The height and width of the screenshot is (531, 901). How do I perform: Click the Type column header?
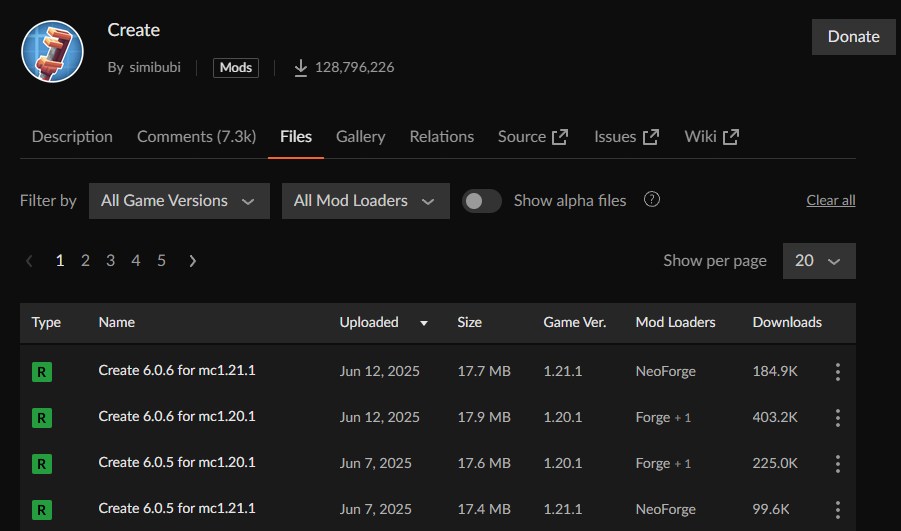46,322
